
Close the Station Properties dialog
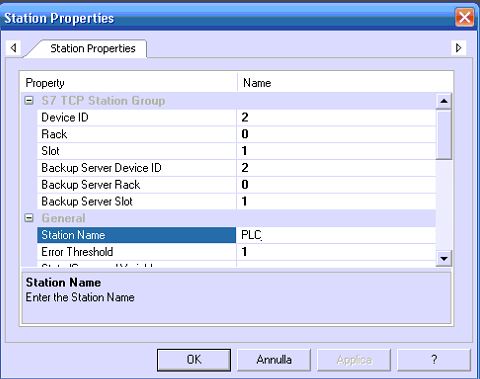tap(465, 17)
